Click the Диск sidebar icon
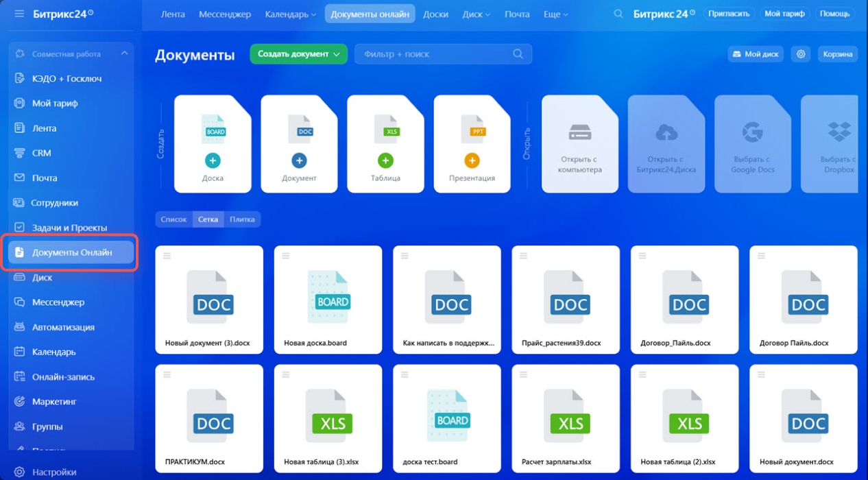 (x=19, y=277)
